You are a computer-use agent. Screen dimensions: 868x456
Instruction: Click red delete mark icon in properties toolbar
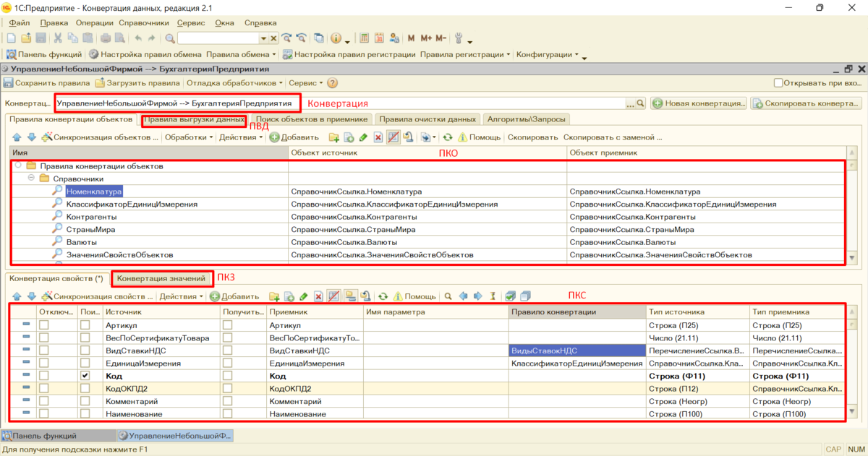(x=318, y=296)
